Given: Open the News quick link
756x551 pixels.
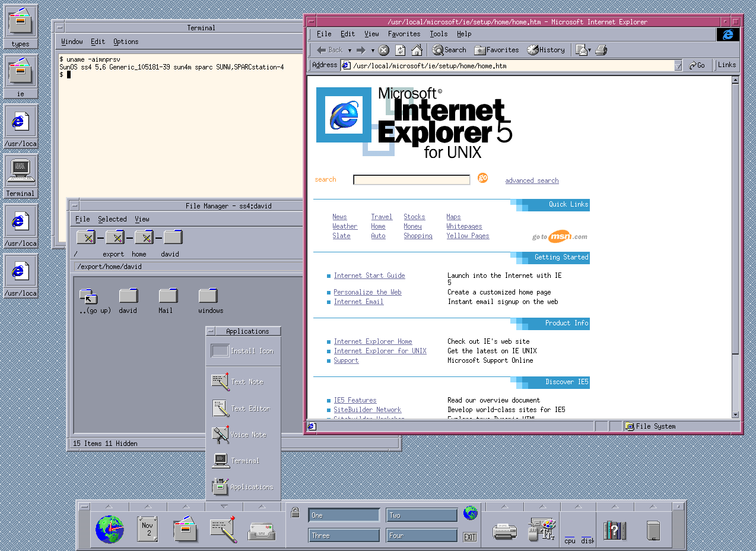Looking at the screenshot, I should pos(339,217).
